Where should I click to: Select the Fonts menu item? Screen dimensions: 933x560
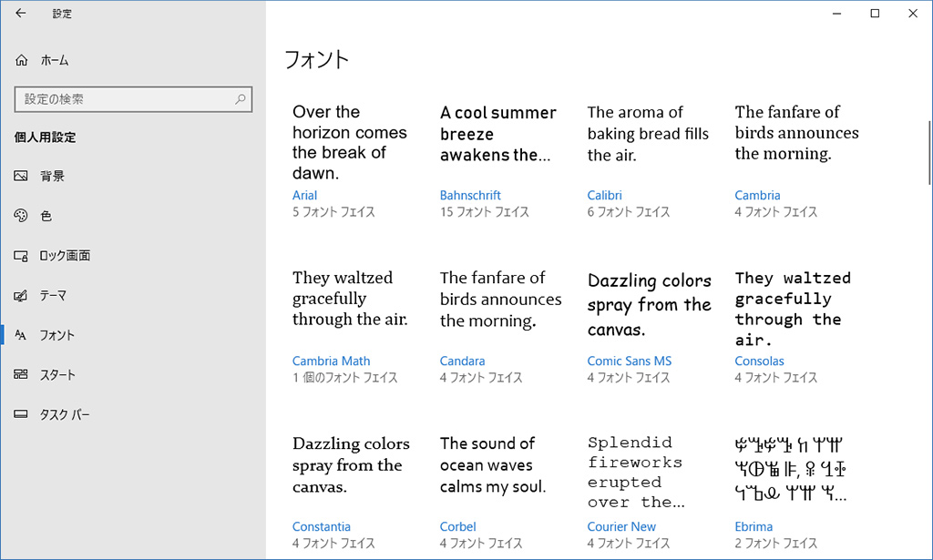56,335
